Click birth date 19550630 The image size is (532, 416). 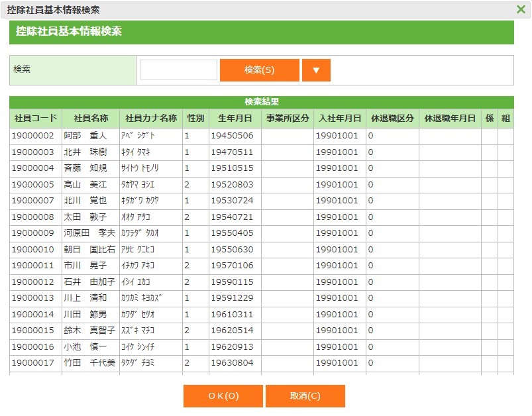coord(233,249)
